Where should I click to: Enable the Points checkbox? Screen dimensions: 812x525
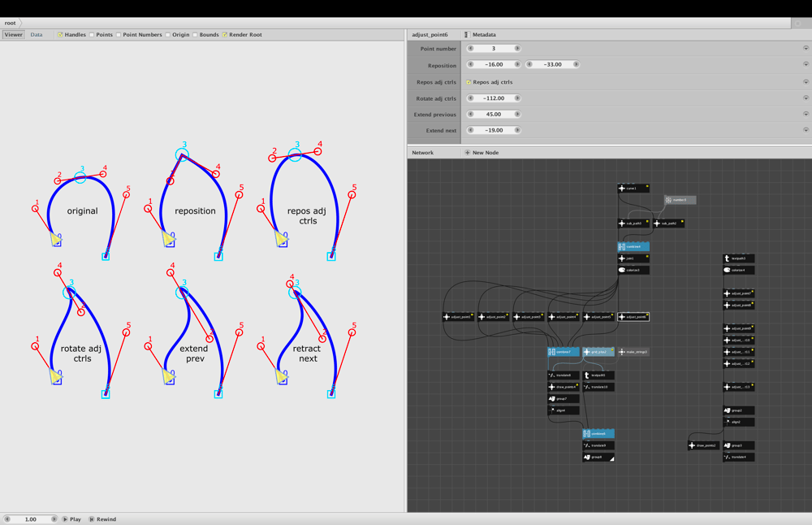tap(92, 35)
